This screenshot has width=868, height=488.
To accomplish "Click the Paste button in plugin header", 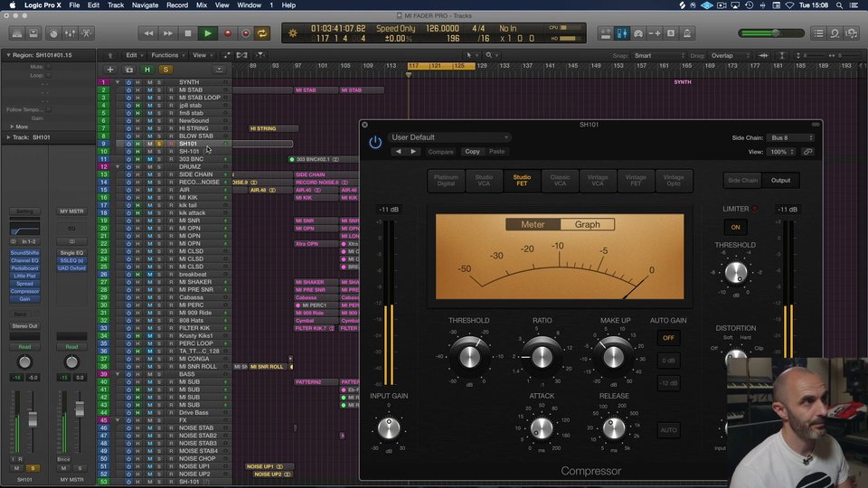I will pyautogui.click(x=496, y=152).
